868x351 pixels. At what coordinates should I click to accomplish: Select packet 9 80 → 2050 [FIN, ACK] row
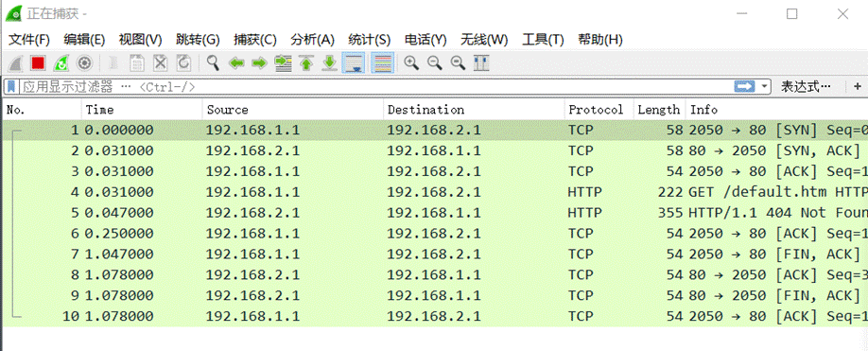tap(436, 295)
